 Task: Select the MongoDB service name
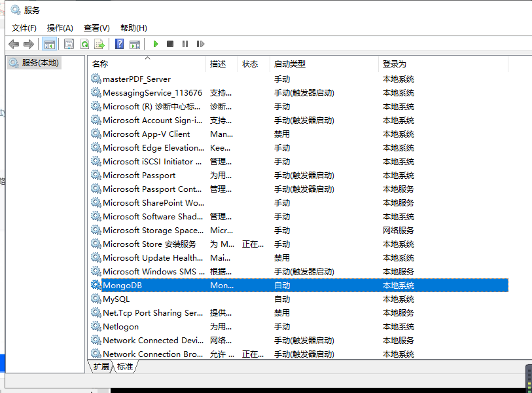pos(122,286)
